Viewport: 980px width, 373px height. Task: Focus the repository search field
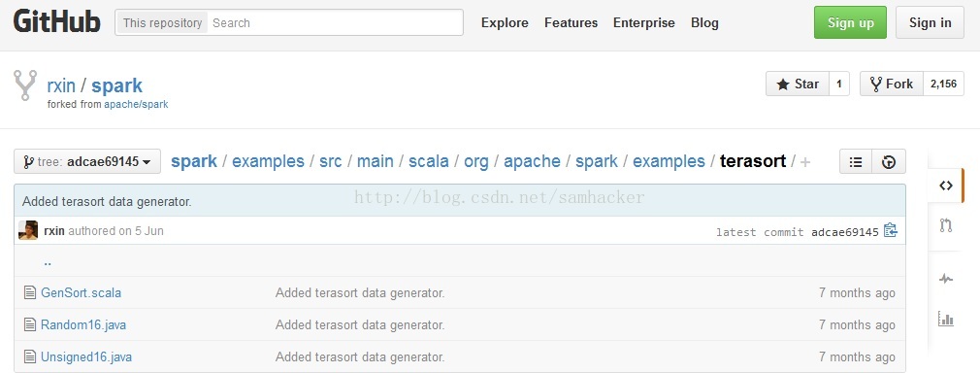click(335, 22)
